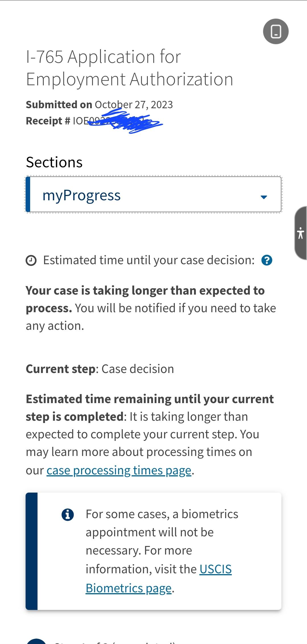Click the clock icon beside estimated time
Viewport: 307px width, 644px height.
[x=31, y=259]
